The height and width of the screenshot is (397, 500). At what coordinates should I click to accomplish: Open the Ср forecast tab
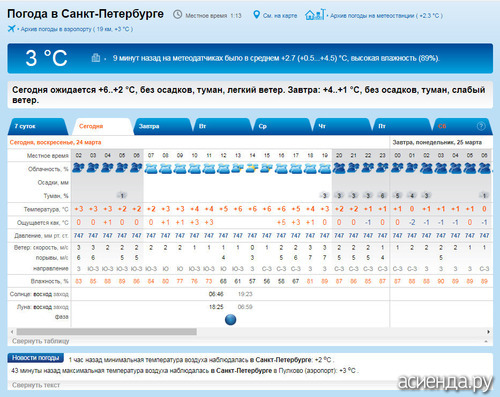[282, 126]
